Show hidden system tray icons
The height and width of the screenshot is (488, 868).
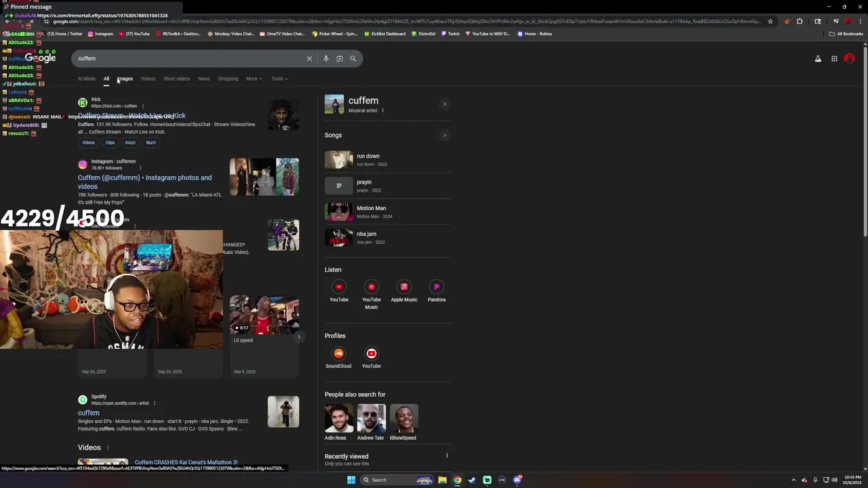(793, 480)
